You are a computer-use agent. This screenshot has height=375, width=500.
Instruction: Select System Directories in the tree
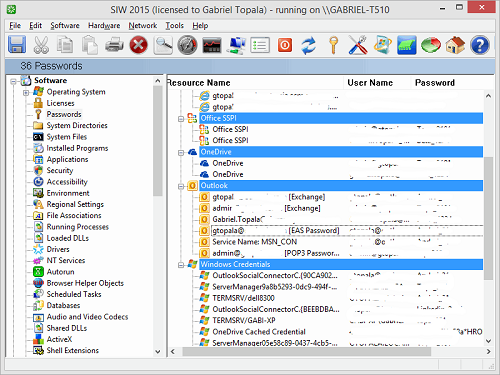tap(77, 126)
